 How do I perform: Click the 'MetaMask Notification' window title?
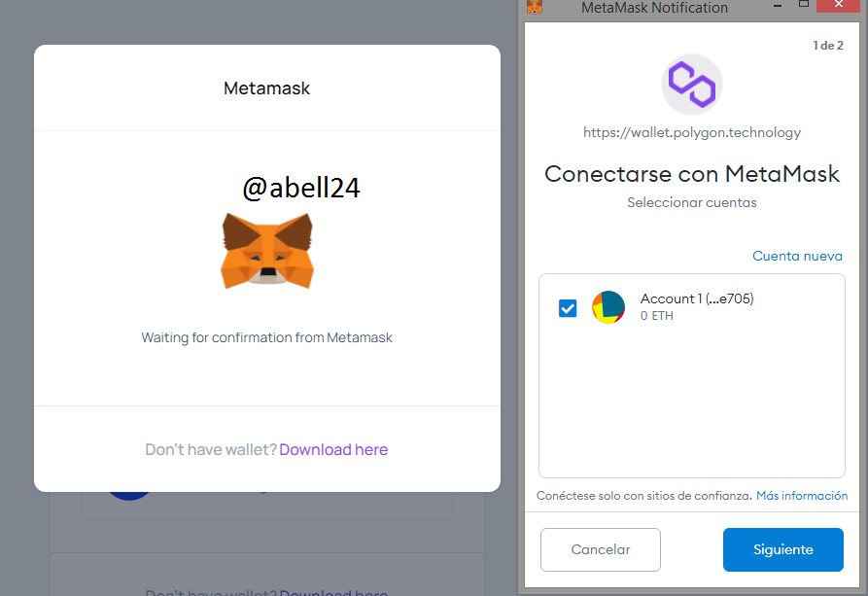click(x=654, y=8)
